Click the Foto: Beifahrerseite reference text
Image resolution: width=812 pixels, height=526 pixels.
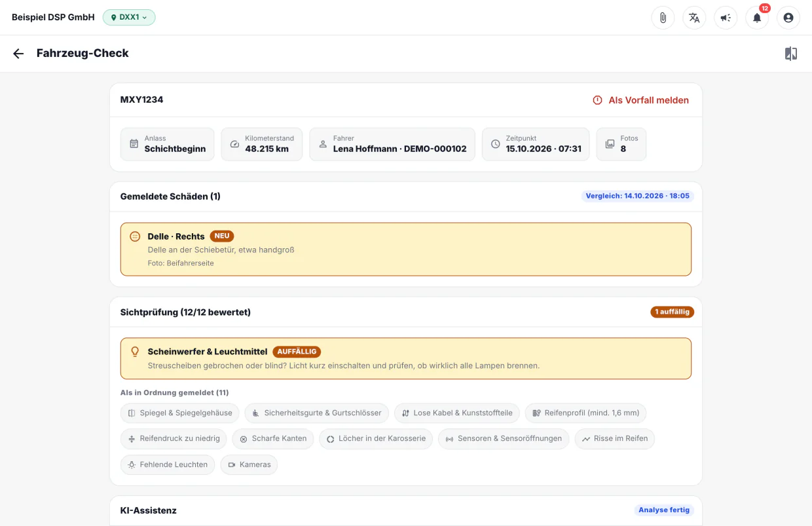point(181,263)
